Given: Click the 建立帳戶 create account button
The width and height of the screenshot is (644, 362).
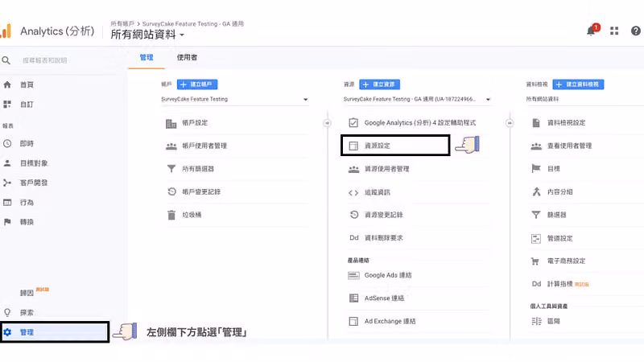Looking at the screenshot, I should click(x=197, y=84).
